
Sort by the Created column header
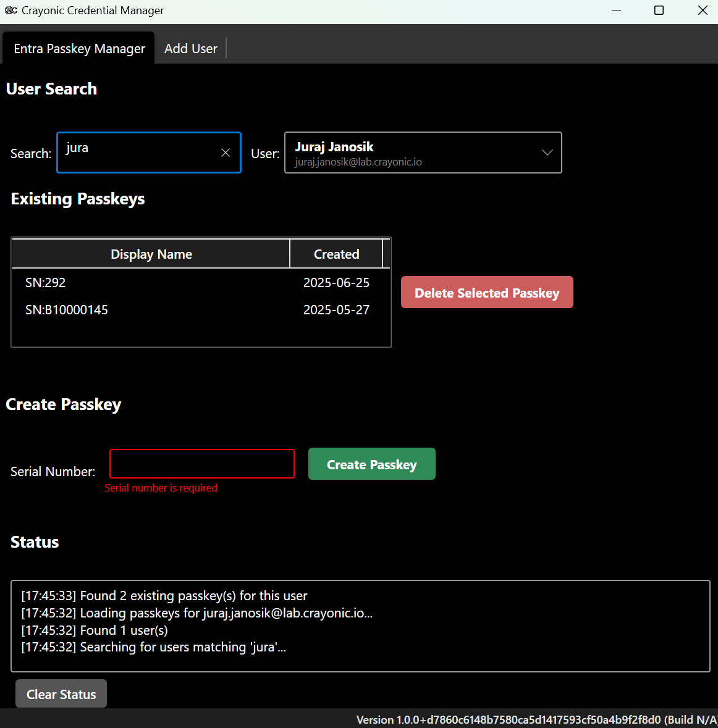pos(336,254)
